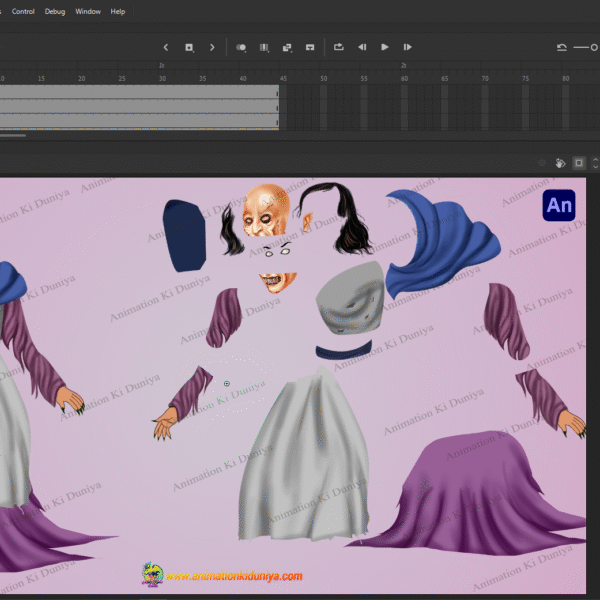The image size is (600, 600).
Task: Toggle Loop playback
Action: click(x=339, y=47)
